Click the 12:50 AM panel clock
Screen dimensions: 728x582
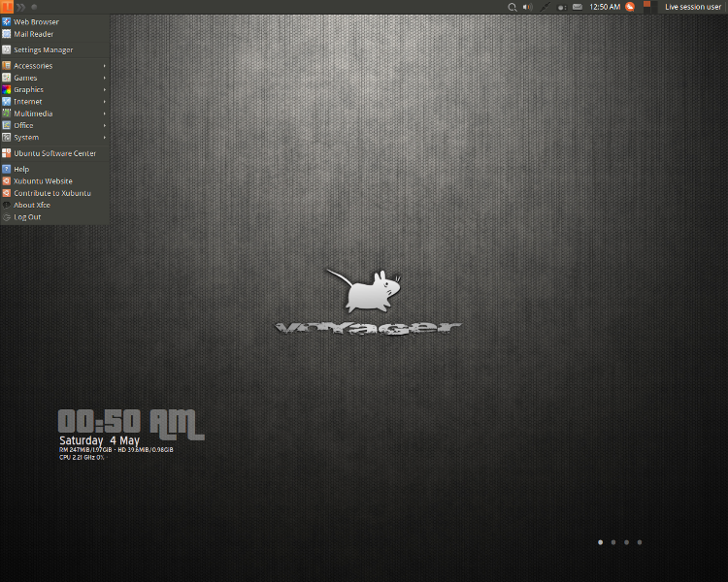605,7
